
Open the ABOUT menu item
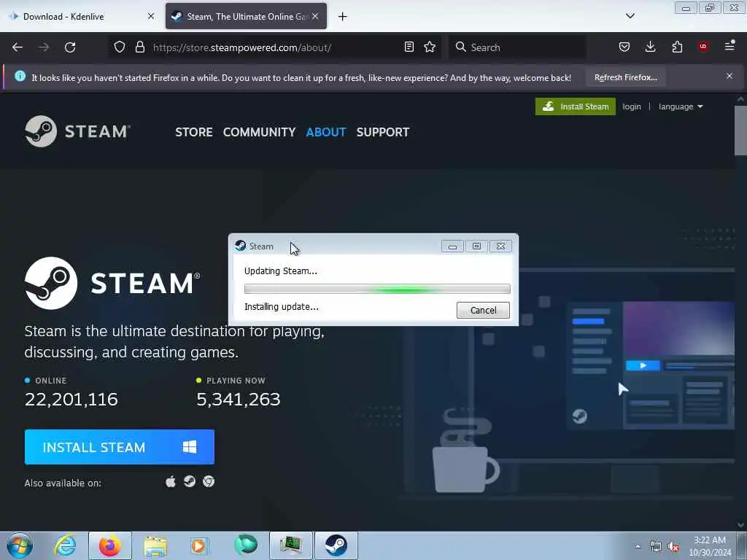pos(326,132)
